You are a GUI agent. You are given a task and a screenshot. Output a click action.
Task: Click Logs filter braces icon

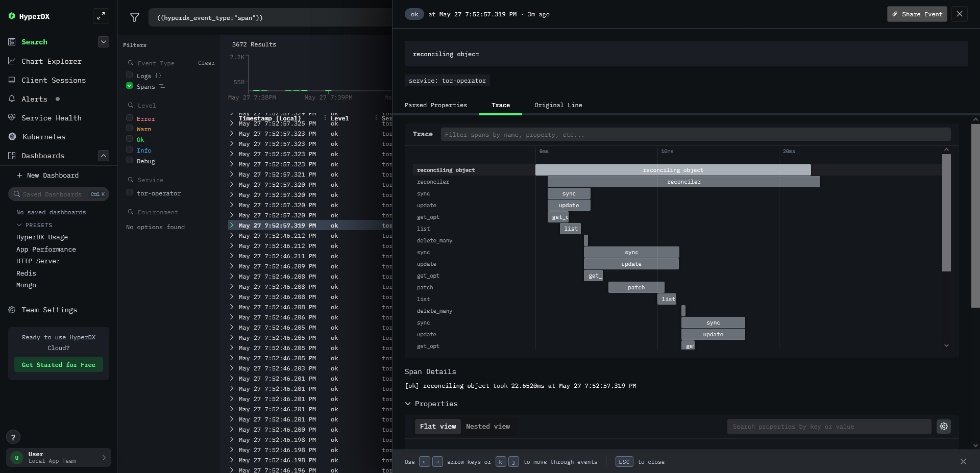click(x=158, y=76)
